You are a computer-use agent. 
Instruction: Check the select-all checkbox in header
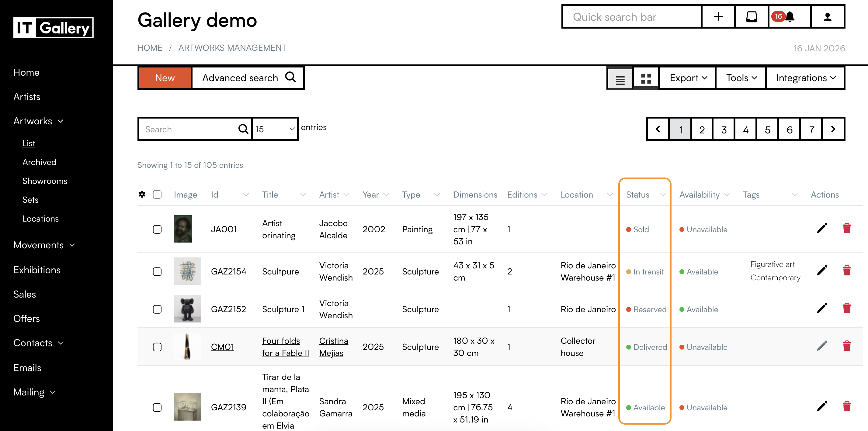pos(157,194)
